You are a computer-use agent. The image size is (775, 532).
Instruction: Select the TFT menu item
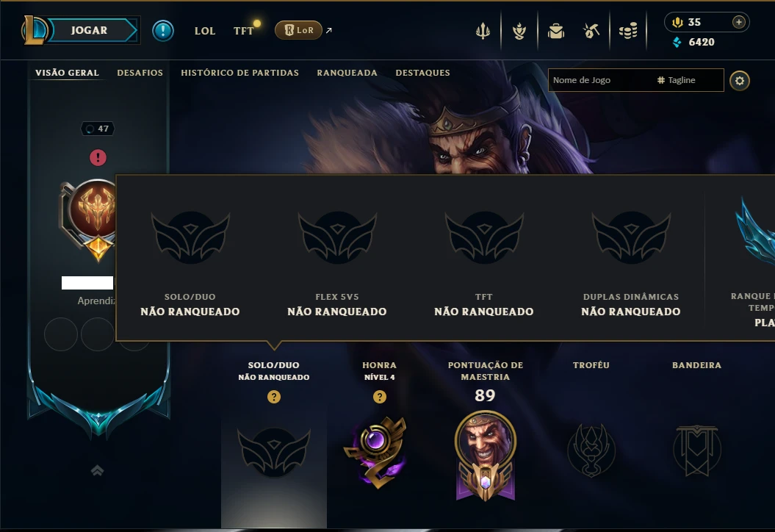coord(243,31)
